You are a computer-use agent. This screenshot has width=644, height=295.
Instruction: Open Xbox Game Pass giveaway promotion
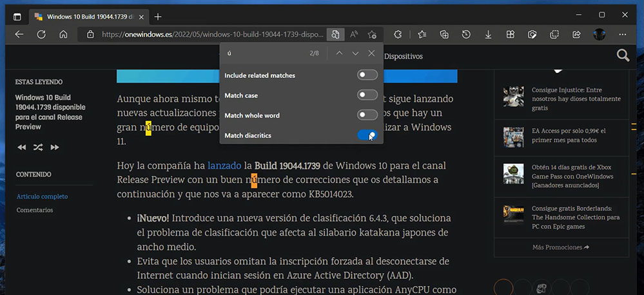572,176
